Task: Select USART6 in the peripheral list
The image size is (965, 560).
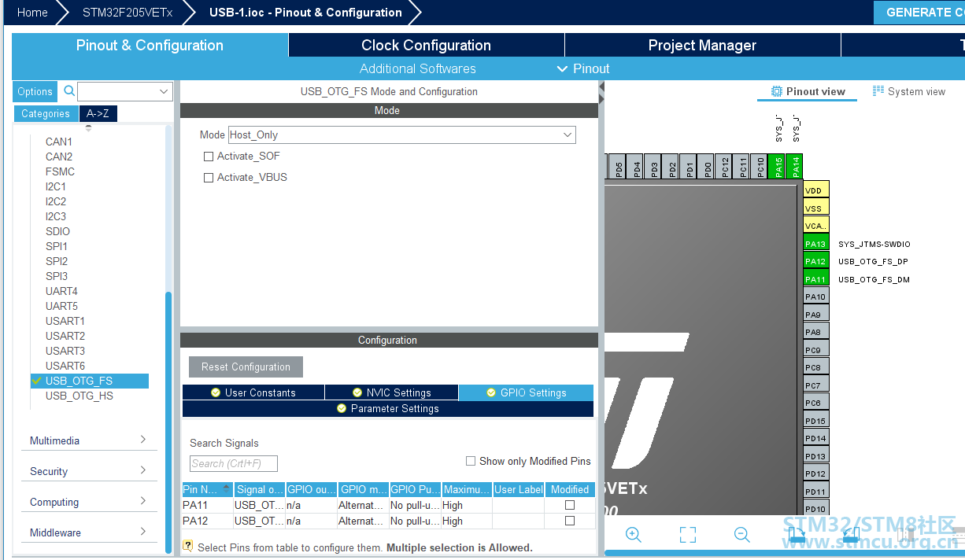Action: point(65,366)
